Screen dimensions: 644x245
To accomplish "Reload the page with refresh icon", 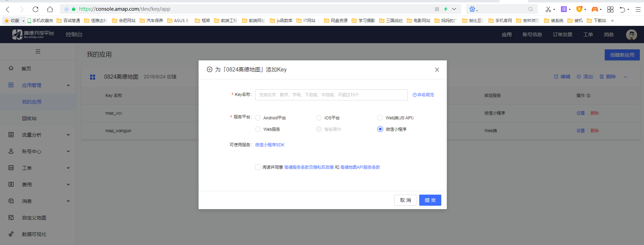I will [36, 9].
